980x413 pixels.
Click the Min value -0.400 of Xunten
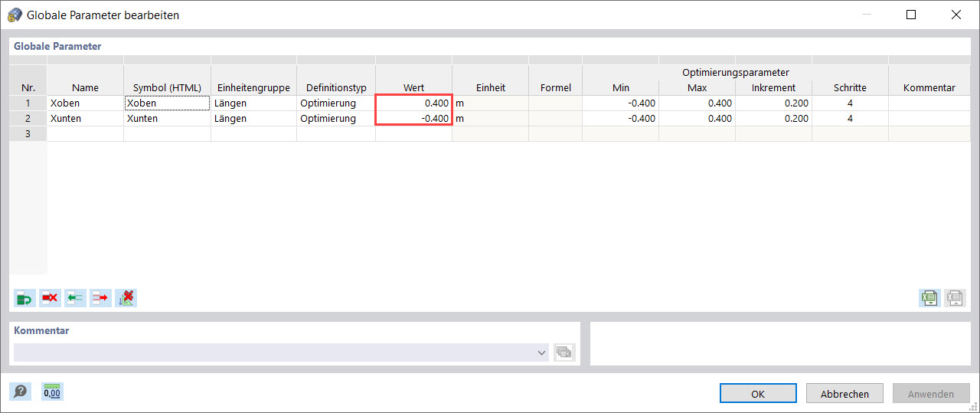click(620, 118)
